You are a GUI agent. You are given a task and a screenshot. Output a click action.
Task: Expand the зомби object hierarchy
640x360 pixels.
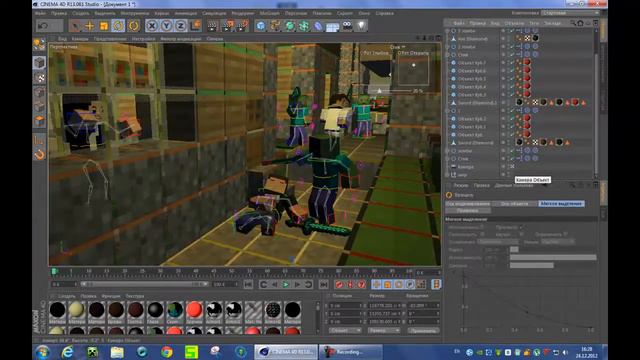[x=447, y=151]
